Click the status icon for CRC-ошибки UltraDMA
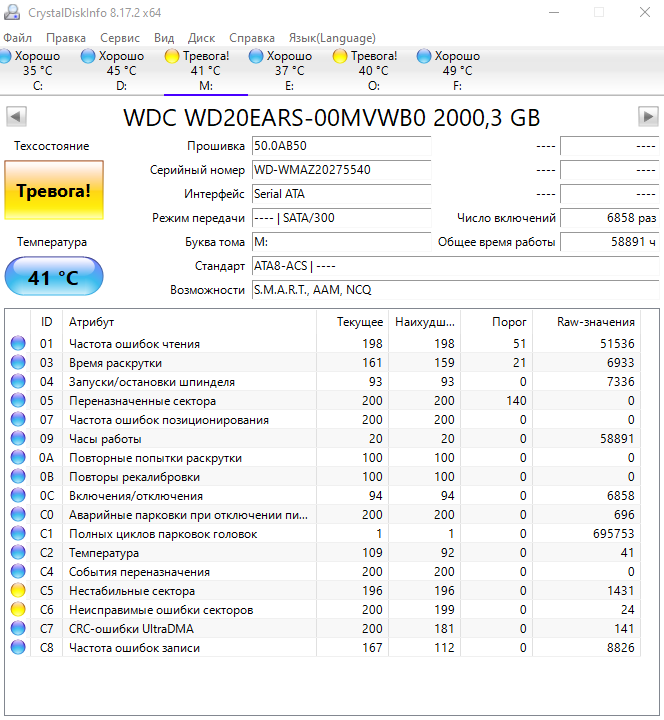This screenshot has width=664, height=720. point(18,628)
